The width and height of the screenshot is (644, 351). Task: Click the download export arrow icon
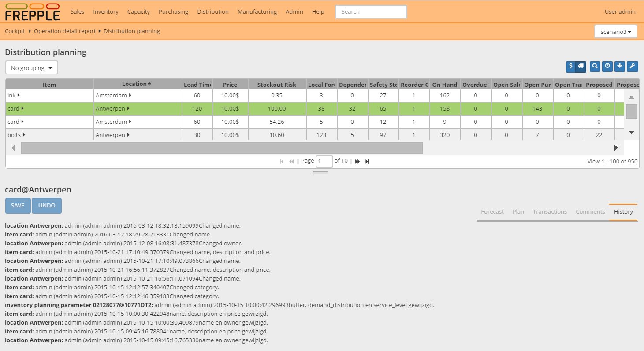(620, 66)
